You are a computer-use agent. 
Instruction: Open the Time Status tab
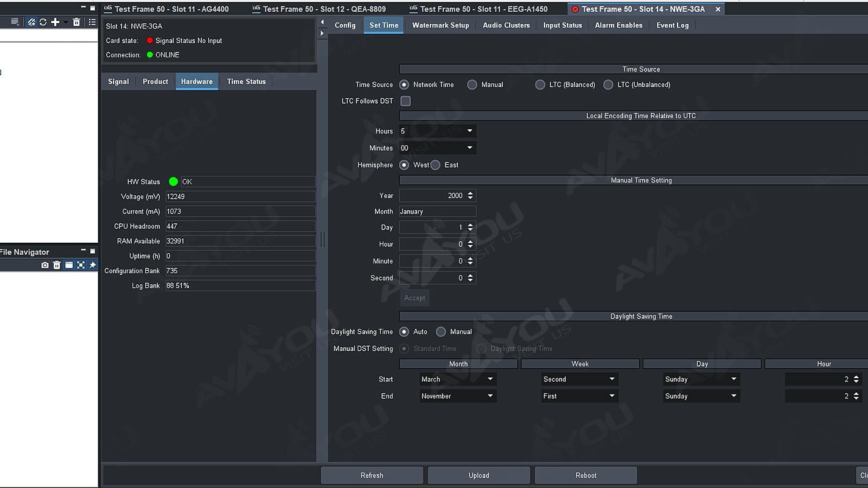[246, 82]
